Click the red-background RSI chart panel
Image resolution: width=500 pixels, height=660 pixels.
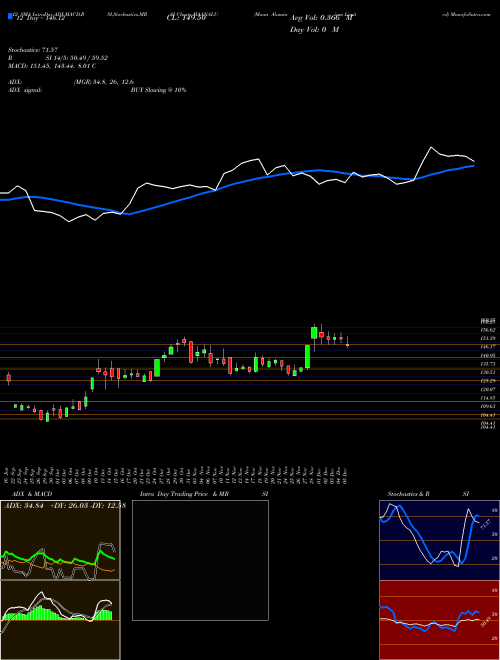click(439, 620)
